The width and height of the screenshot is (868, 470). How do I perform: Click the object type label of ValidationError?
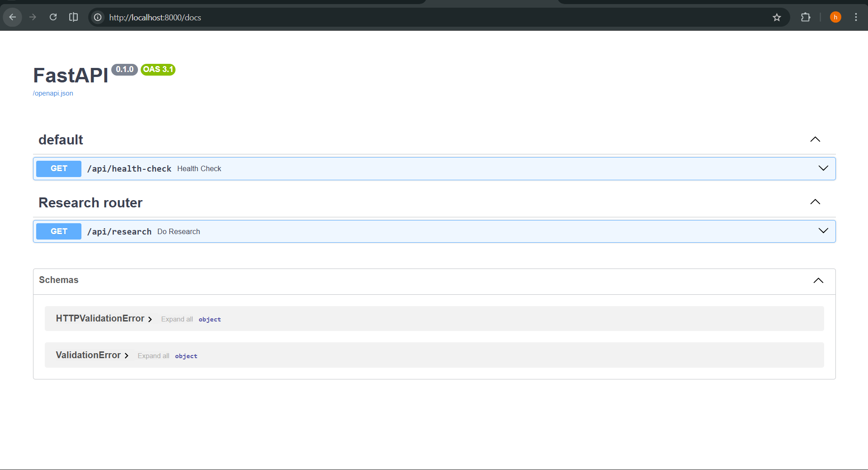[186, 356]
